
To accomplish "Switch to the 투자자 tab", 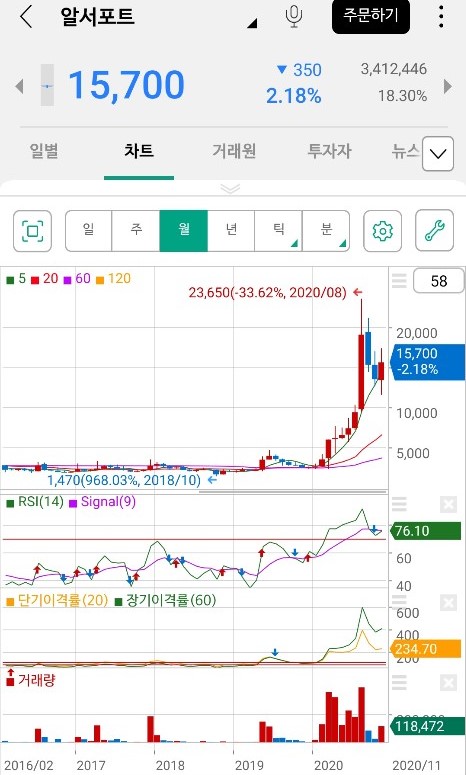I will pos(330,151).
